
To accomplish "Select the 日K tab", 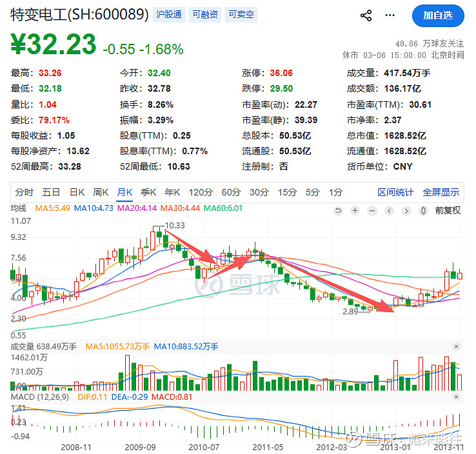I will coord(77,192).
